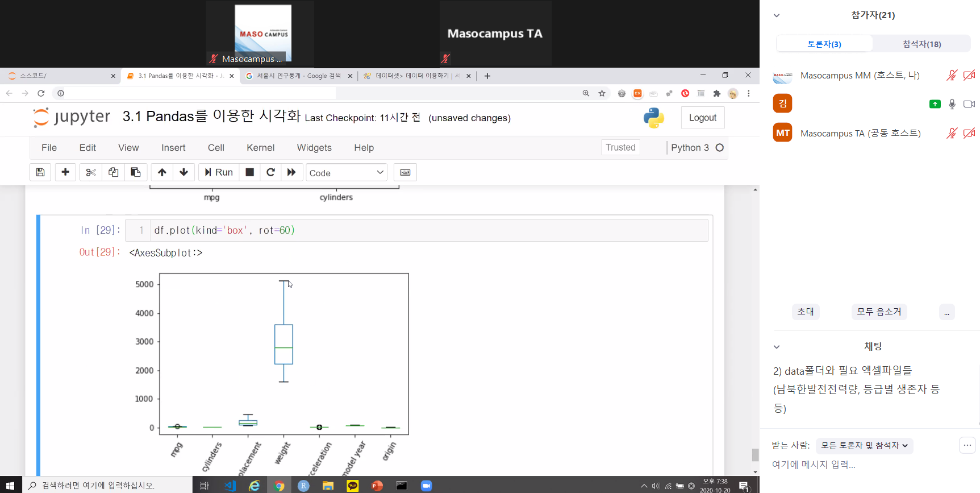Toggle the Masocampus TA camera icon

point(969,133)
